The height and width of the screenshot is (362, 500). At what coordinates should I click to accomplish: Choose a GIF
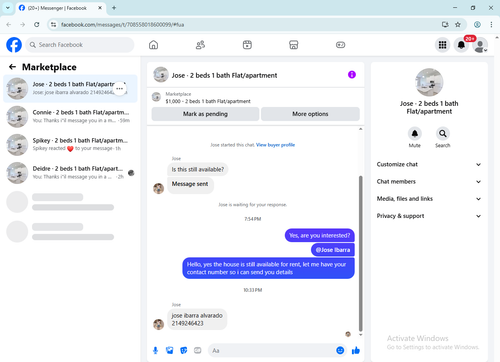click(x=198, y=350)
